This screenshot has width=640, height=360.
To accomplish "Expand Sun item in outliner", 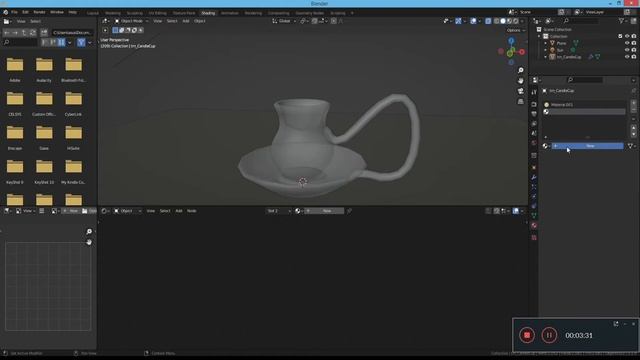I will 546,50.
